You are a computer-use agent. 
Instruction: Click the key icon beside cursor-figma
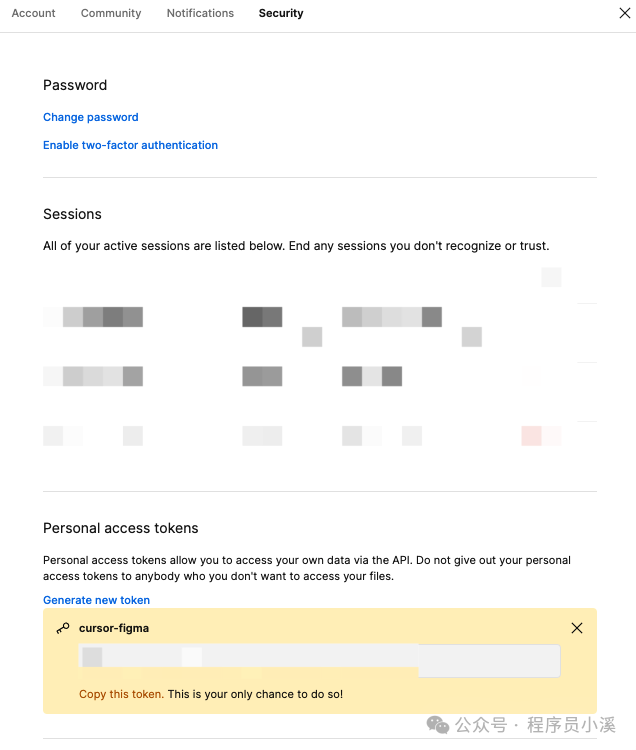[x=63, y=628]
